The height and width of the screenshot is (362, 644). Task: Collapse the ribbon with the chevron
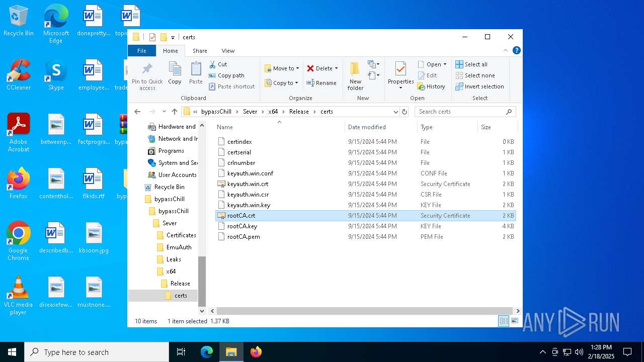[506, 50]
